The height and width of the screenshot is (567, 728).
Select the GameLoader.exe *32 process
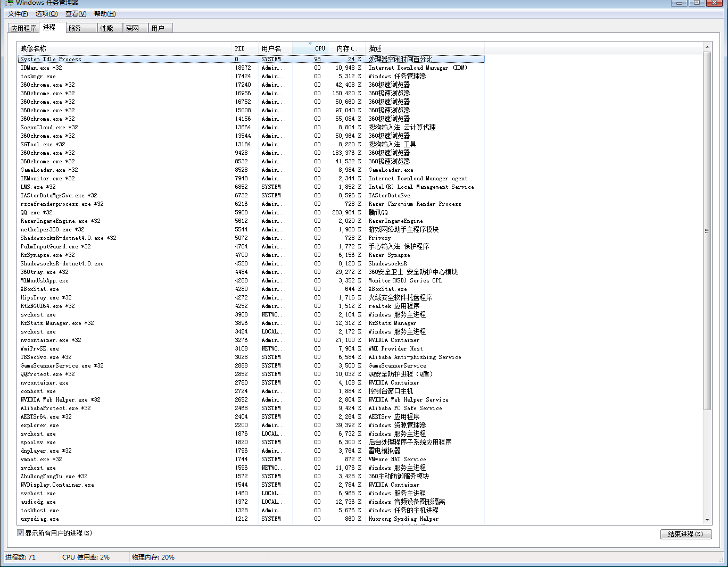click(x=251, y=170)
